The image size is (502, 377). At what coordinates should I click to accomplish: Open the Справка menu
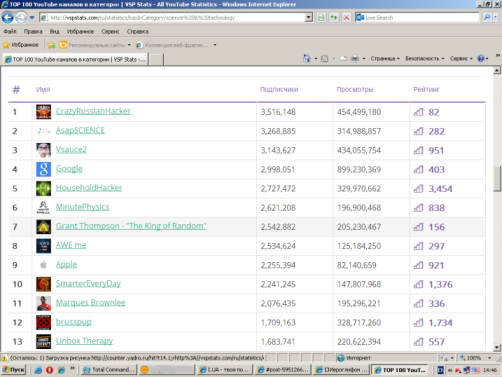(x=137, y=31)
